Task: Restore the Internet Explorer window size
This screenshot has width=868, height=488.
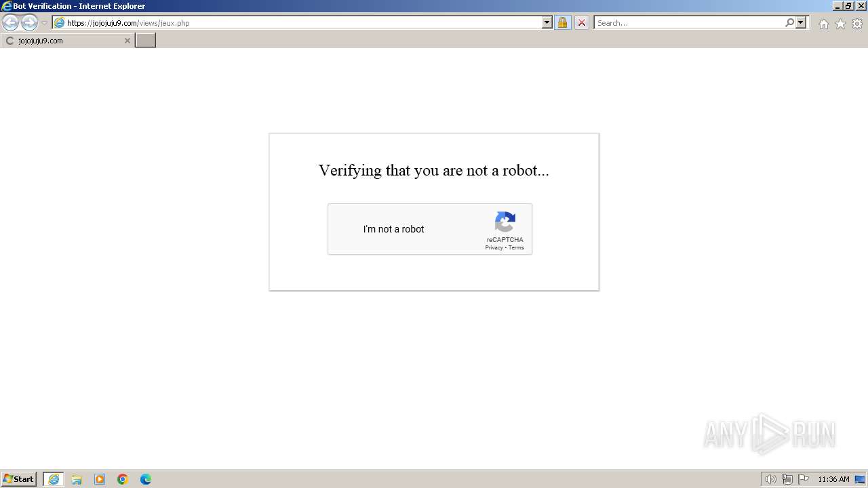Action: 848,6
